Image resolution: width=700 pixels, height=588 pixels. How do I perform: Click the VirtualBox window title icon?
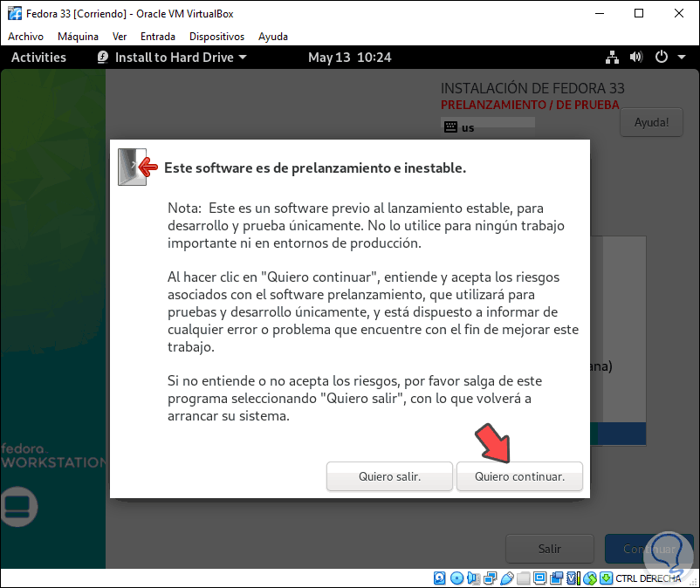(x=15, y=13)
